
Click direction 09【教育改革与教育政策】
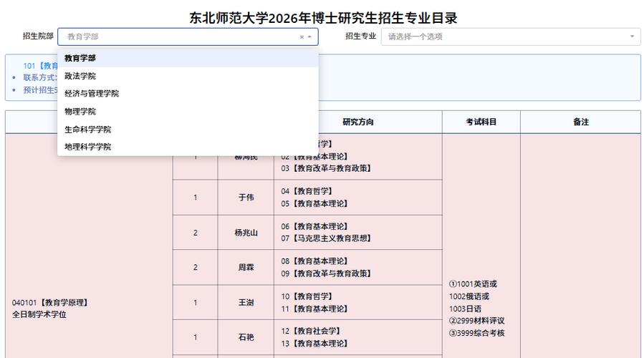click(326, 274)
